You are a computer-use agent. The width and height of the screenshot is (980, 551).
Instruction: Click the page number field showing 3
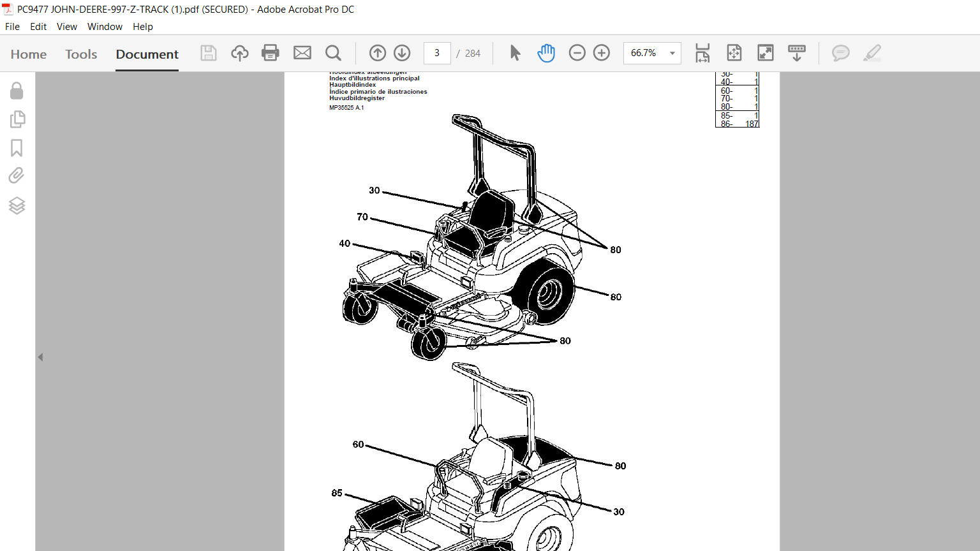[437, 53]
